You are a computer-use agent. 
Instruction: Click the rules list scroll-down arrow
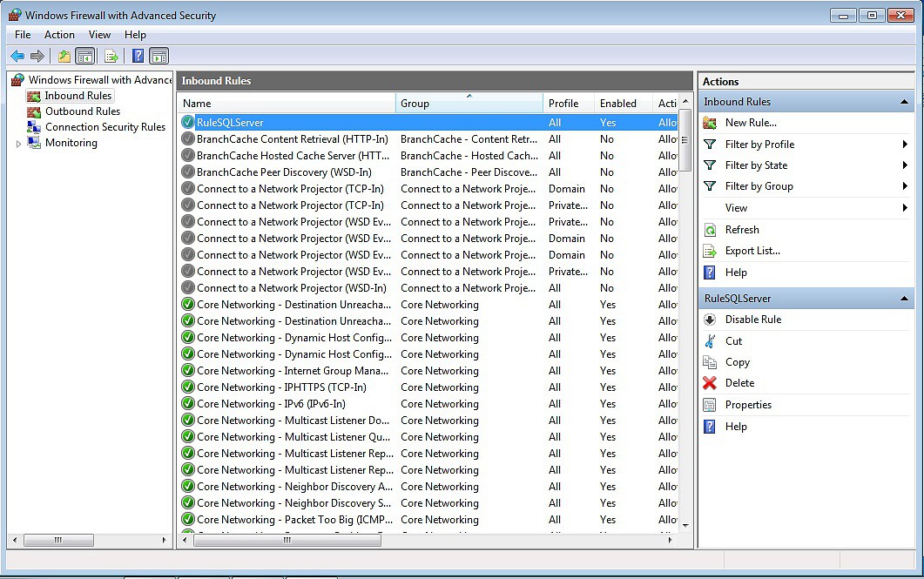pos(685,525)
